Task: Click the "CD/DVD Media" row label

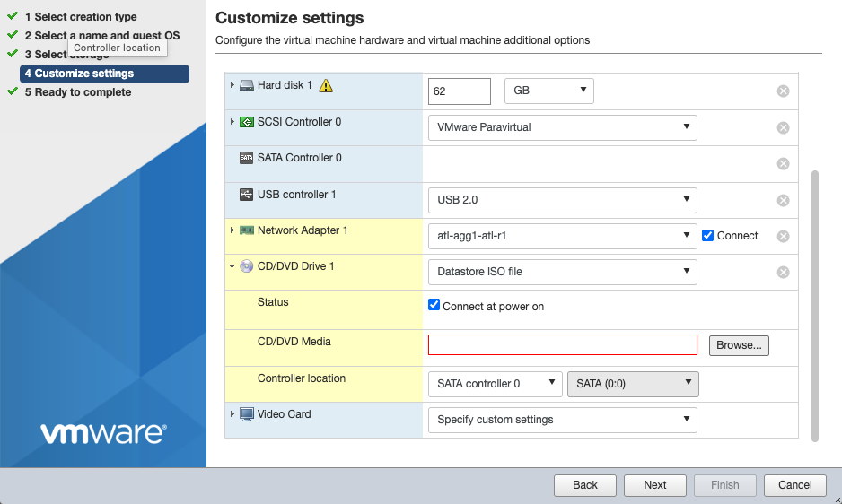Action: [x=294, y=342]
